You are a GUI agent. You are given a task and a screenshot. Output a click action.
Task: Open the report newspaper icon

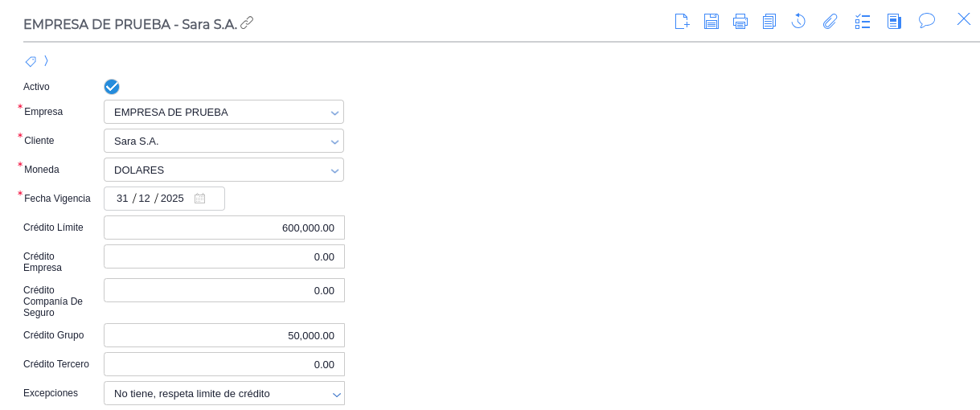pyautogui.click(x=894, y=22)
